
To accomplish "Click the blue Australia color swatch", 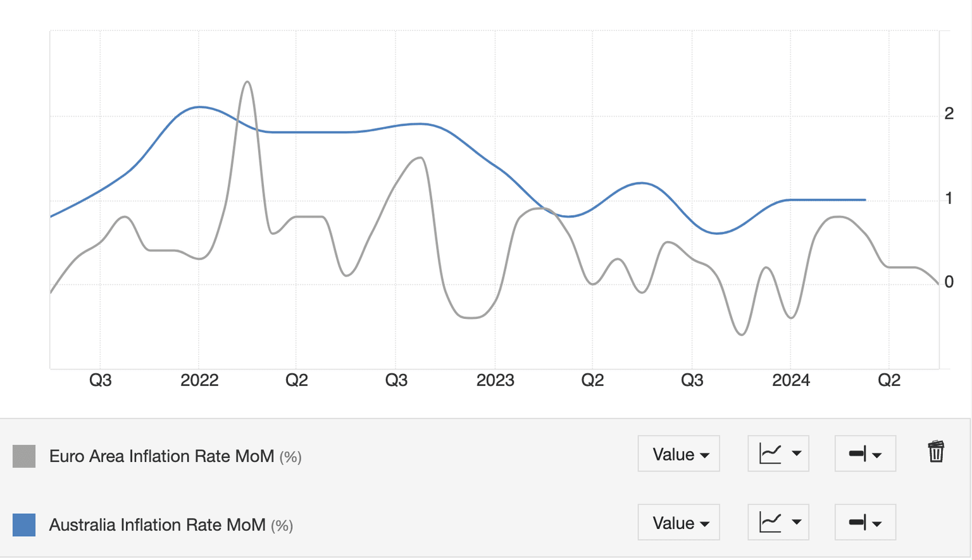I will (x=24, y=525).
